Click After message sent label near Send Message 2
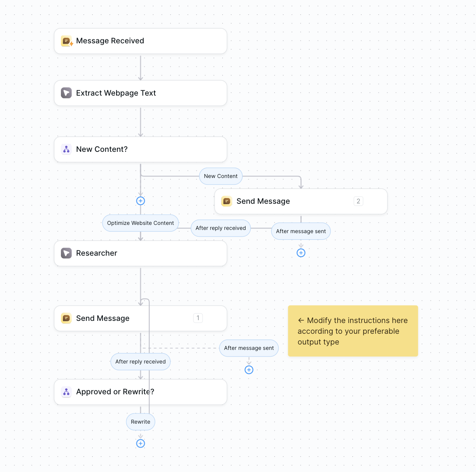This screenshot has width=476, height=472. click(x=301, y=231)
